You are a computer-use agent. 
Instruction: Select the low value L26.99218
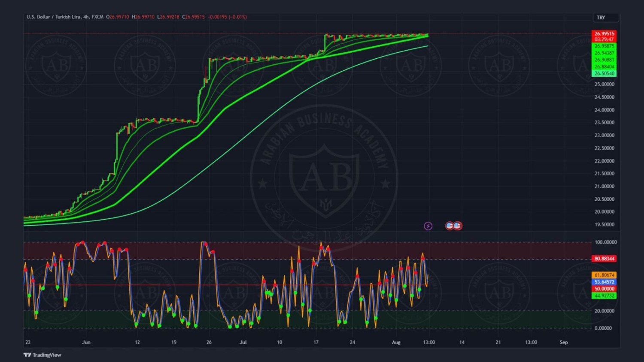(x=168, y=17)
